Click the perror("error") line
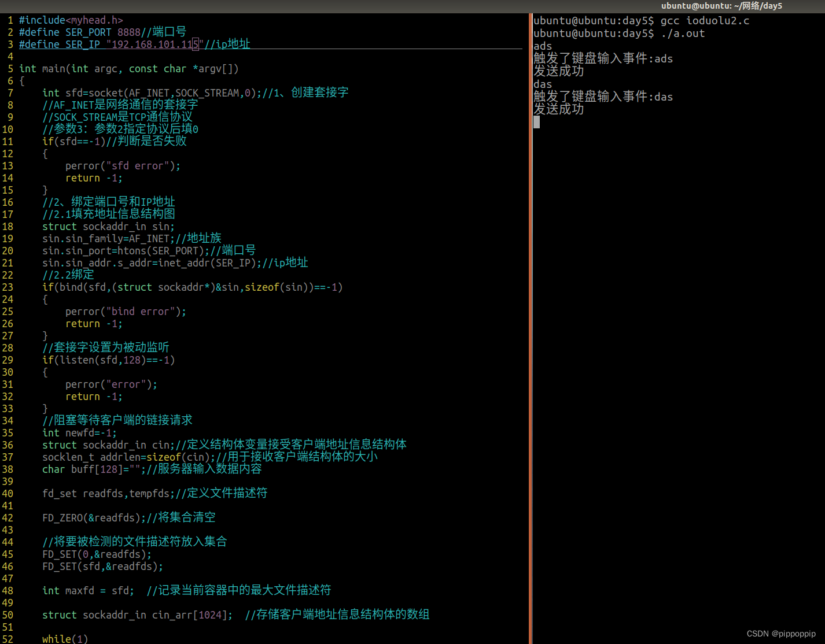This screenshot has height=644, width=825. (111, 384)
